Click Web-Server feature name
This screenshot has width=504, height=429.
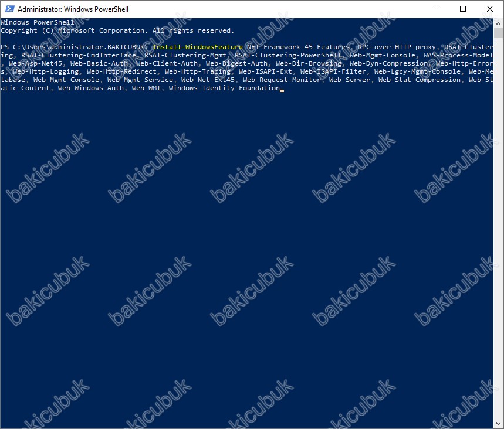pos(349,80)
